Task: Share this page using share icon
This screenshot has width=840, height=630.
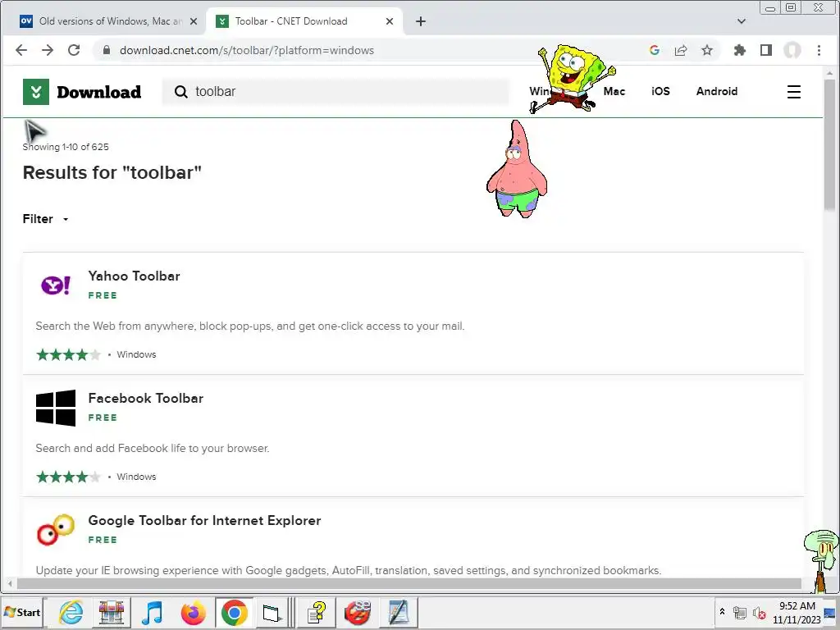Action: coord(681,50)
